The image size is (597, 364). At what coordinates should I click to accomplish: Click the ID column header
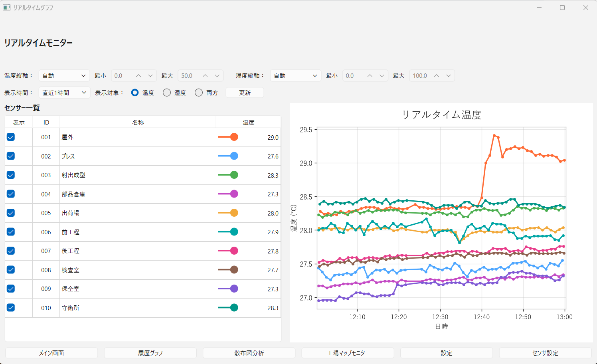pos(46,122)
